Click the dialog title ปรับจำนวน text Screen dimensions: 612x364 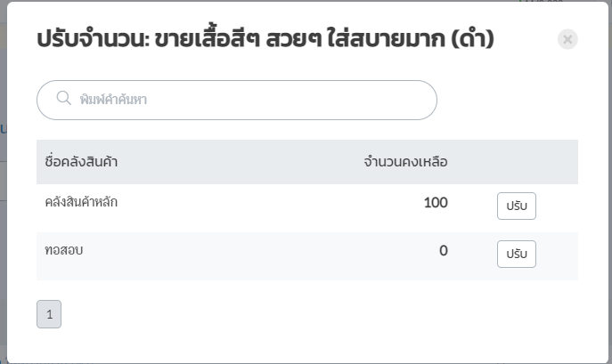point(93,39)
